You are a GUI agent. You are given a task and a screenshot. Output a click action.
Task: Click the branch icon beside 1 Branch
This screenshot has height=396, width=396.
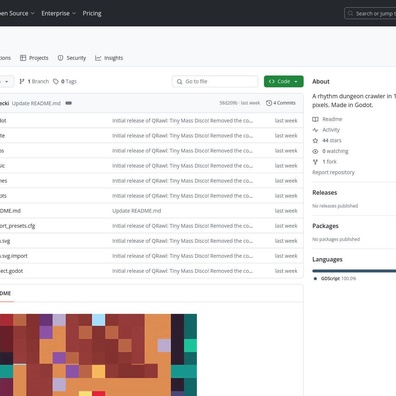pyautogui.click(x=22, y=81)
